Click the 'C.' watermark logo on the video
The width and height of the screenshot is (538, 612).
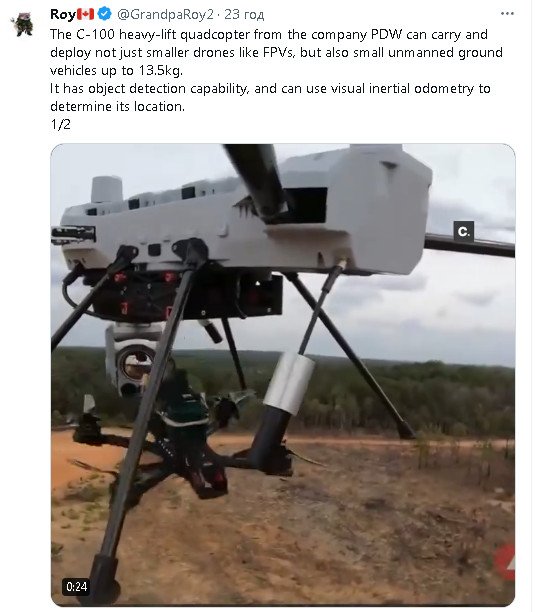(x=463, y=231)
